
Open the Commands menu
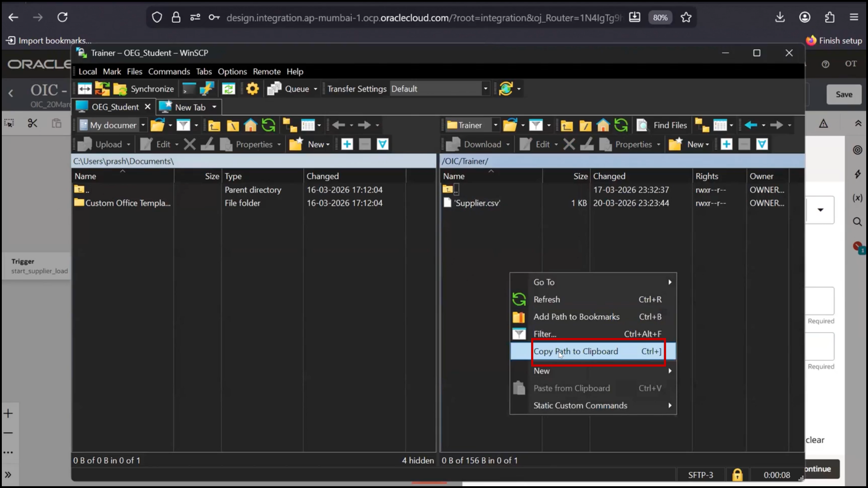click(169, 71)
